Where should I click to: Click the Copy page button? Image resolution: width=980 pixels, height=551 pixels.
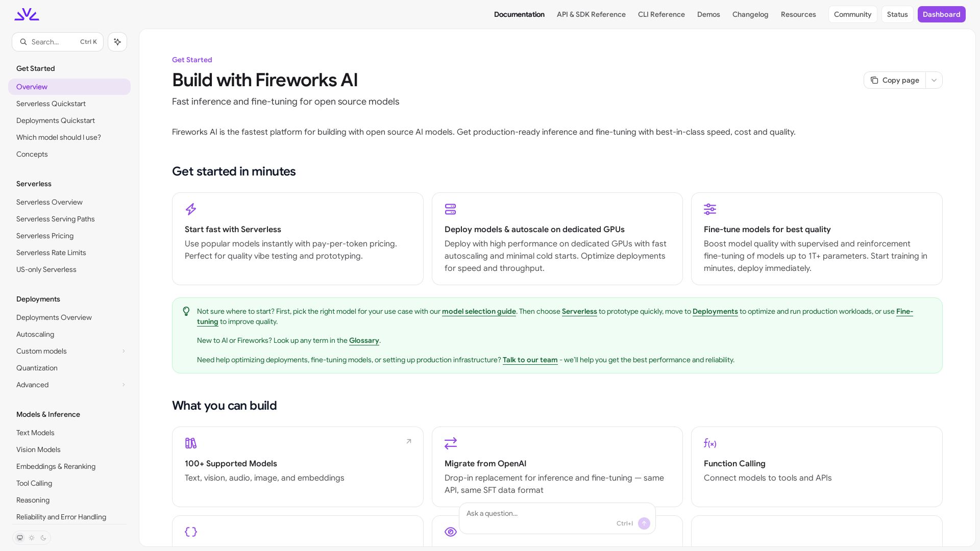click(895, 80)
